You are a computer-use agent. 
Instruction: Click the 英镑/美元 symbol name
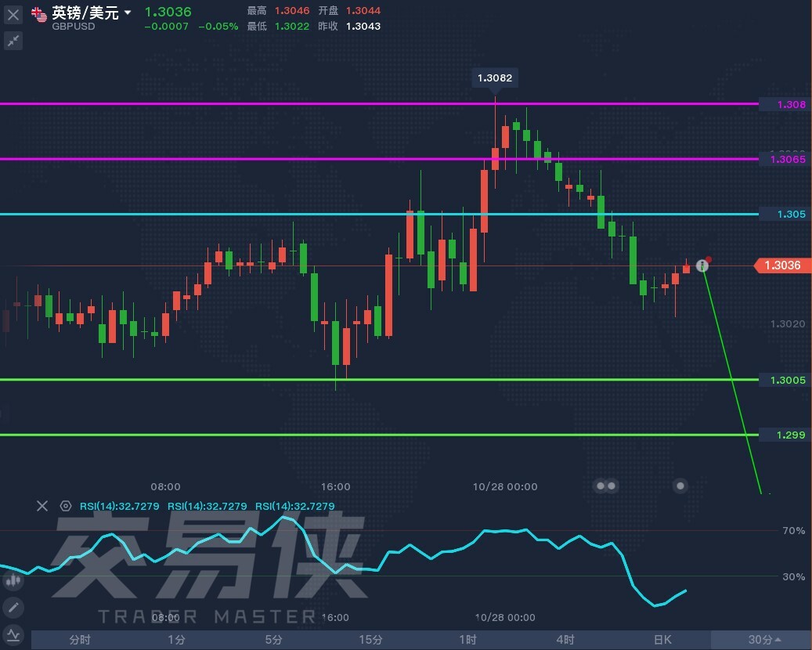click(85, 12)
